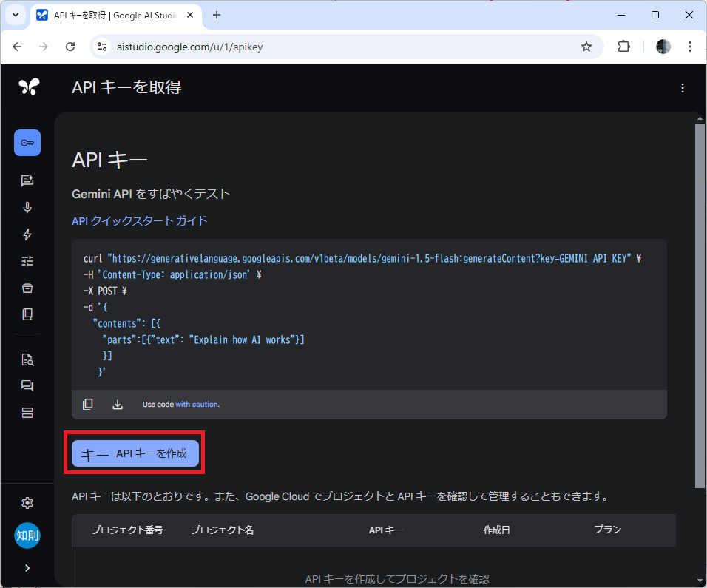Bookmark this page with the star icon
This screenshot has width=707, height=588.
click(586, 47)
